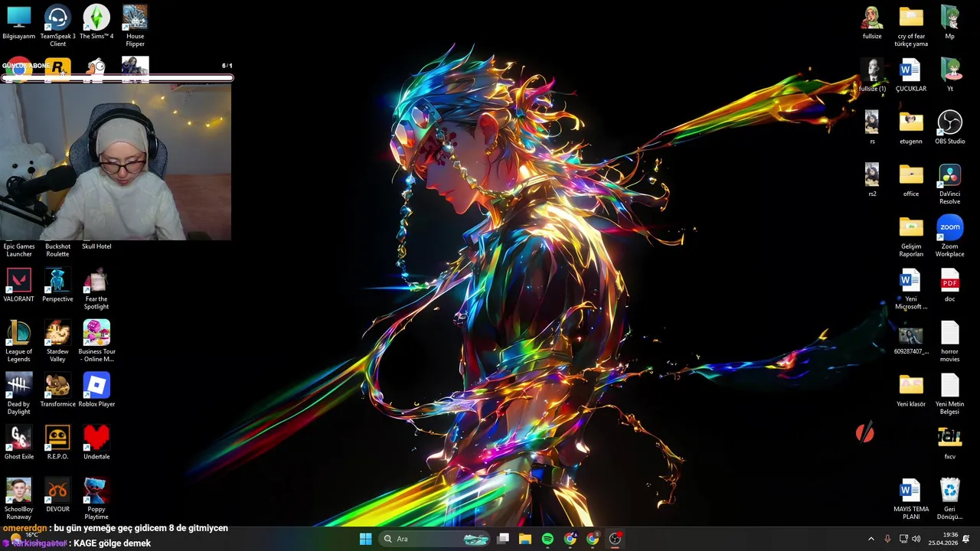Open network settings tray icon
Viewport: 980px width, 551px height.
903,539
